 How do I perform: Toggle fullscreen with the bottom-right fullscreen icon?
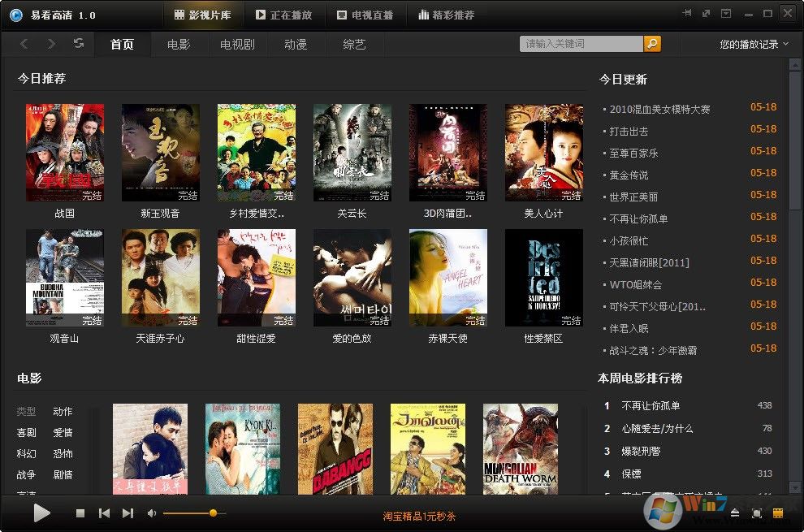click(x=756, y=513)
